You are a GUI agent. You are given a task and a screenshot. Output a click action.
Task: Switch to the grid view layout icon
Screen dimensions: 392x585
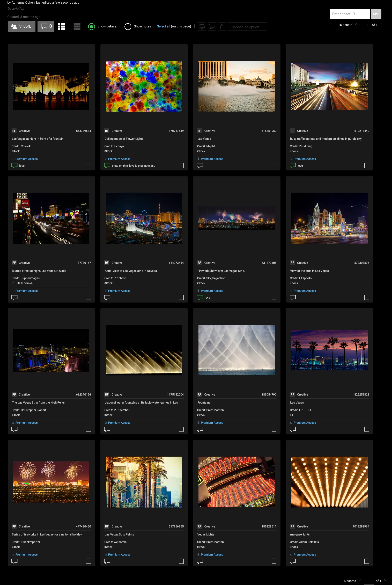pyautogui.click(x=62, y=26)
